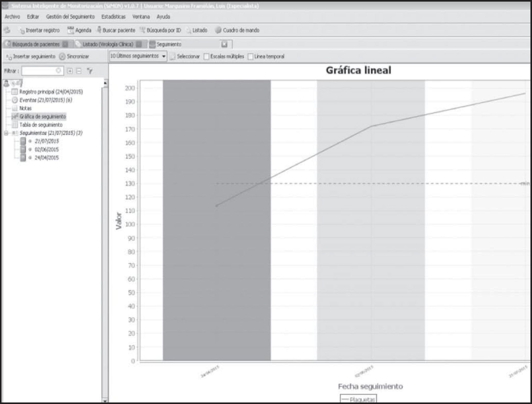532x404 pixels.
Task: Select Tabla de seguimiento tree item
Action: click(x=41, y=125)
